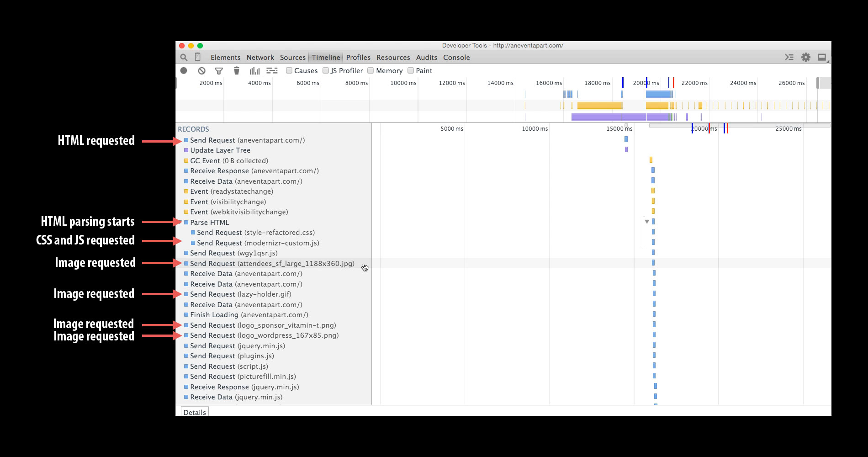The image size is (868, 457).
Task: Click the red marker in the overview ruler
Action: [x=673, y=83]
